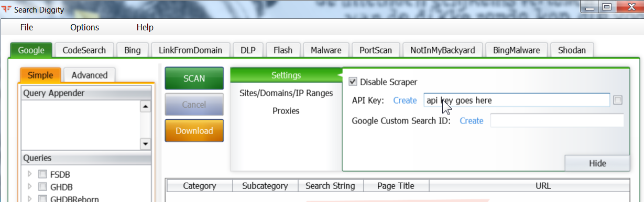This screenshot has height=202, width=644.
Task: Switch to the NotInMyBackyard tab
Action: click(442, 50)
